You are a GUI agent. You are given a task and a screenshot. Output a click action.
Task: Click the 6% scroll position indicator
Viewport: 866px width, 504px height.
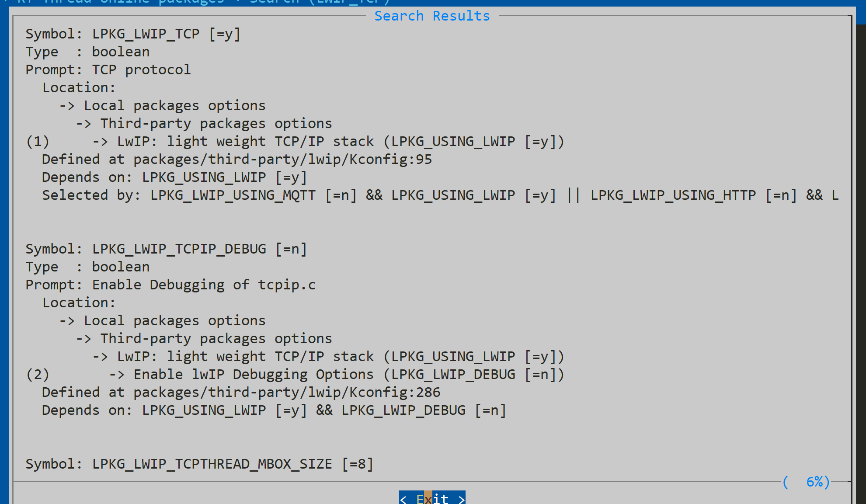pyautogui.click(x=807, y=482)
